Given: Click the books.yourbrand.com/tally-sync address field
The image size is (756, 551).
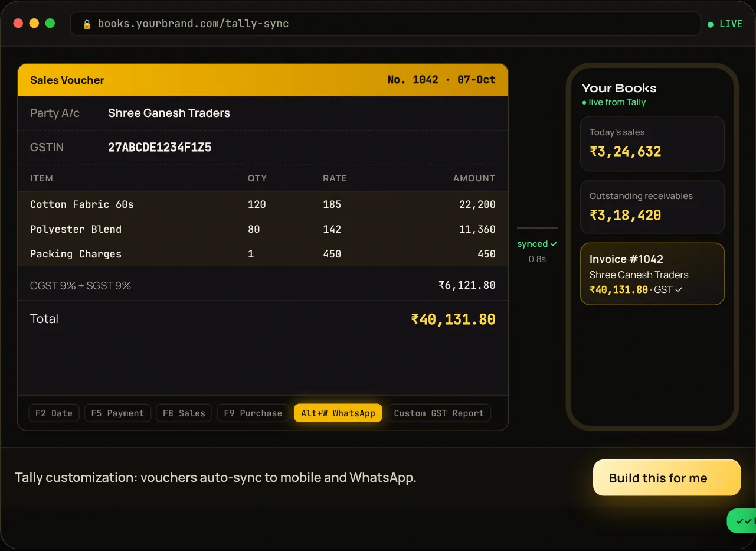Looking at the screenshot, I should click(385, 24).
